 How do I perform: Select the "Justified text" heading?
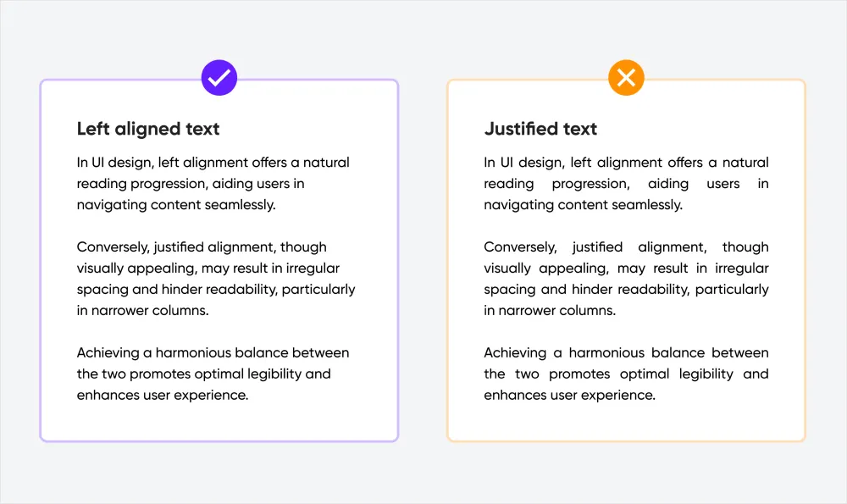point(540,129)
